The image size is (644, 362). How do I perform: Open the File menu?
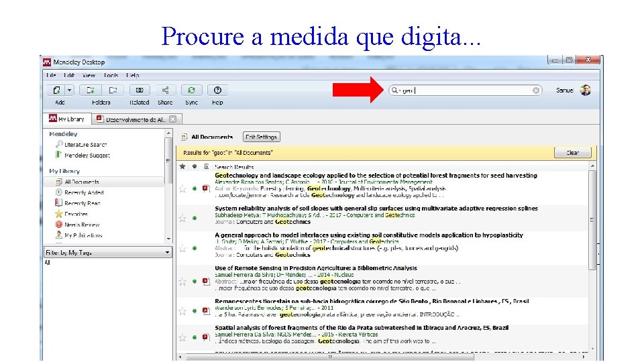(x=51, y=75)
